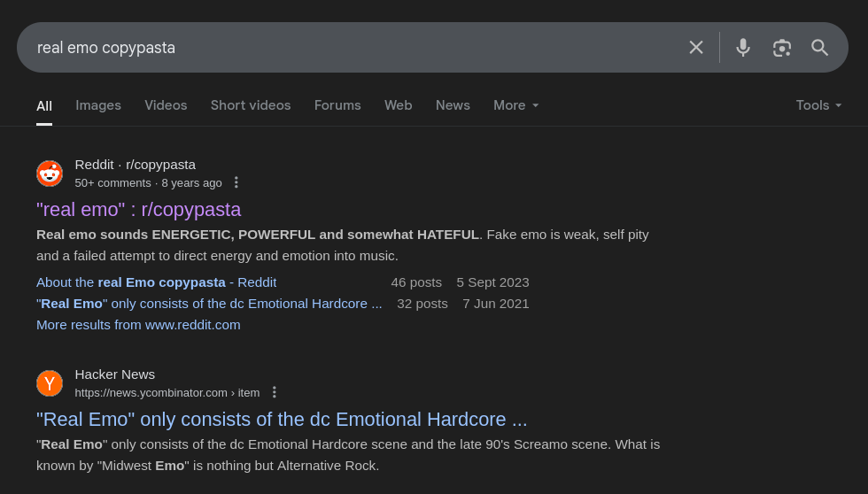868x494 pixels.
Task: Select the All results tab
Action: point(44,105)
